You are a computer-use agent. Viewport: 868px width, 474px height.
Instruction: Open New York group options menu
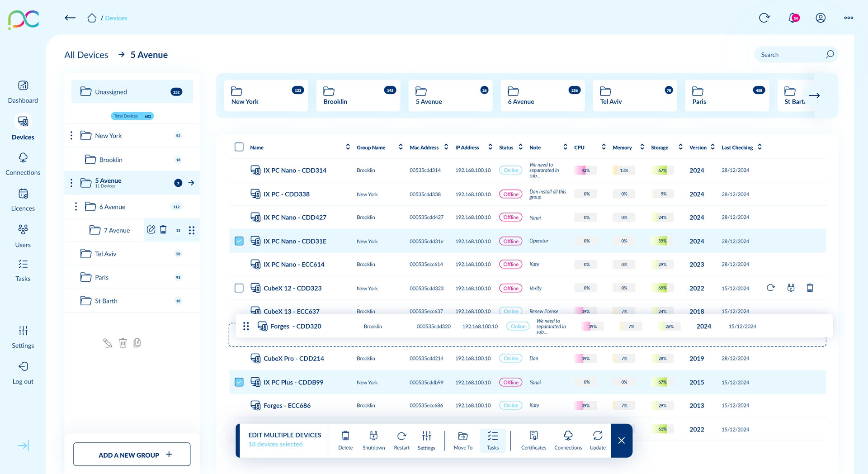point(71,136)
